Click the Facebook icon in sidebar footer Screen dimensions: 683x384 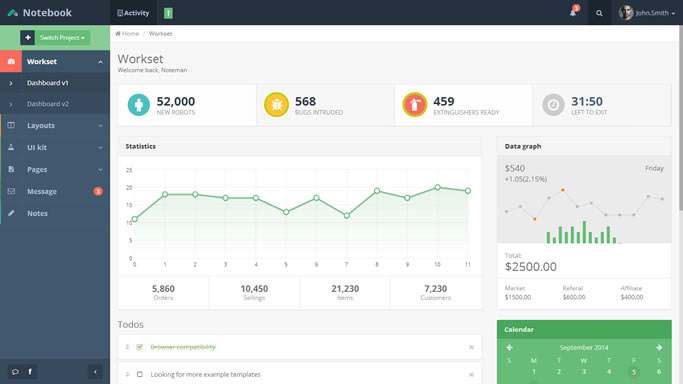[x=30, y=371]
